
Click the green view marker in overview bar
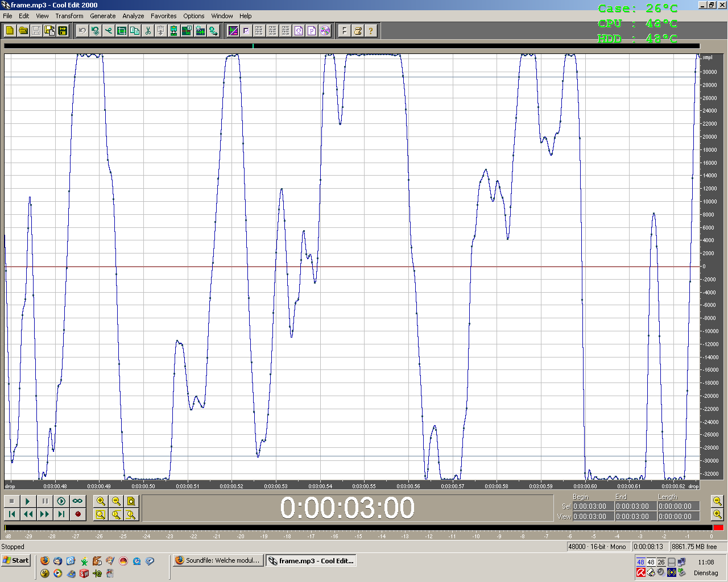253,46
